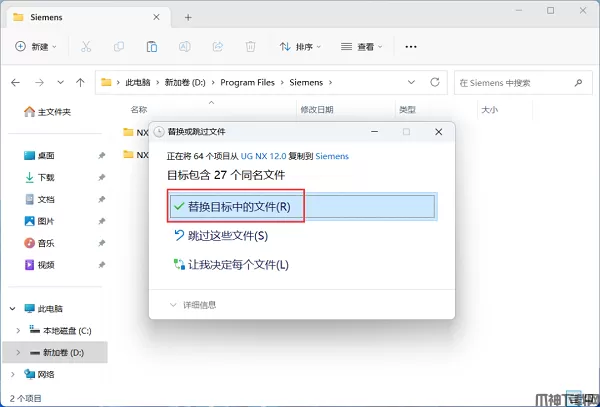The height and width of the screenshot is (407, 600).
Task: Expand the 本地磁盘 (C:) tree node
Action: [x=18, y=331]
